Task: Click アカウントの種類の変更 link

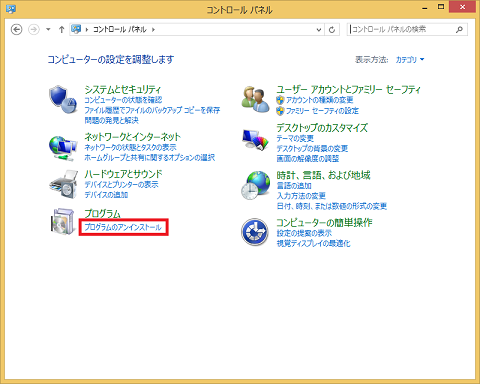Action: (320, 100)
